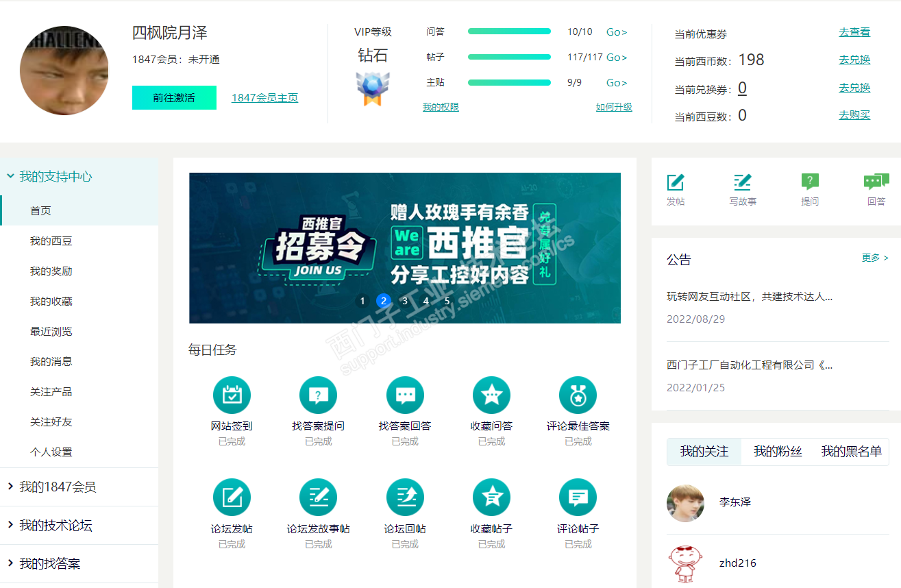Open the 找答案提问 task icon
This screenshot has height=588, width=901.
[x=318, y=395]
